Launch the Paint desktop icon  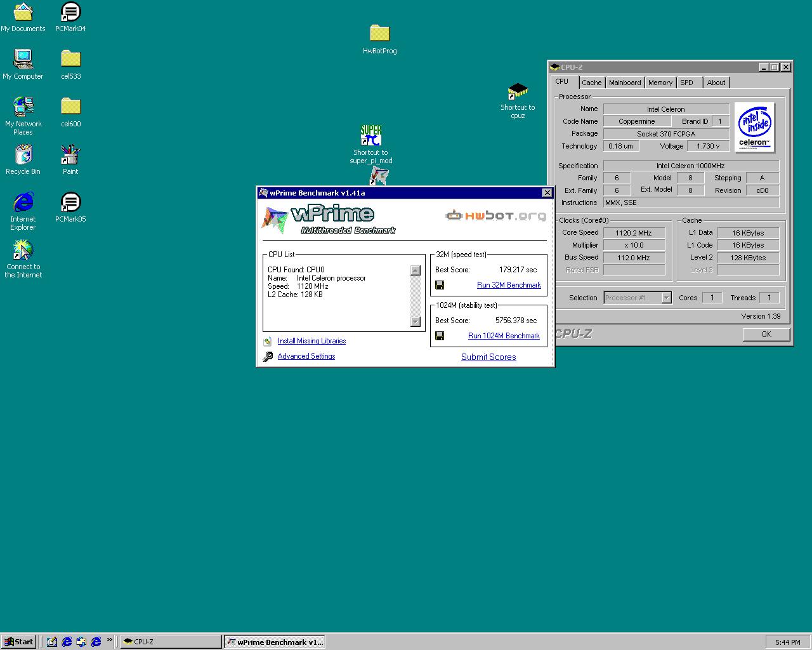point(70,160)
